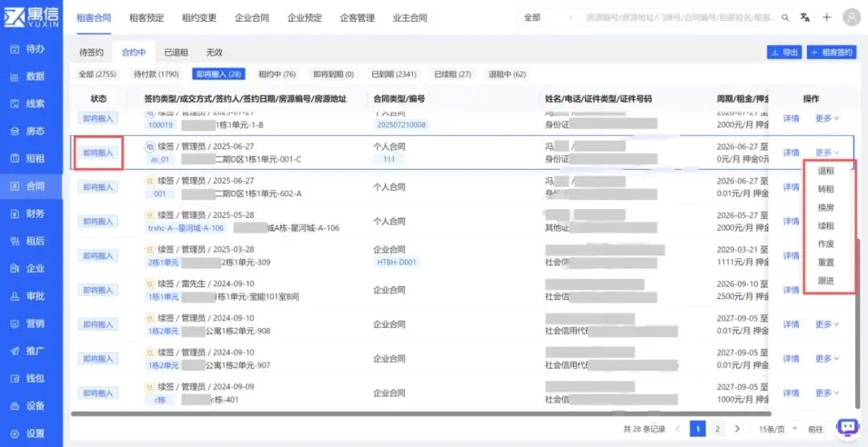Choose 换房 from the more menu
The image size is (868, 447).
[826, 207]
